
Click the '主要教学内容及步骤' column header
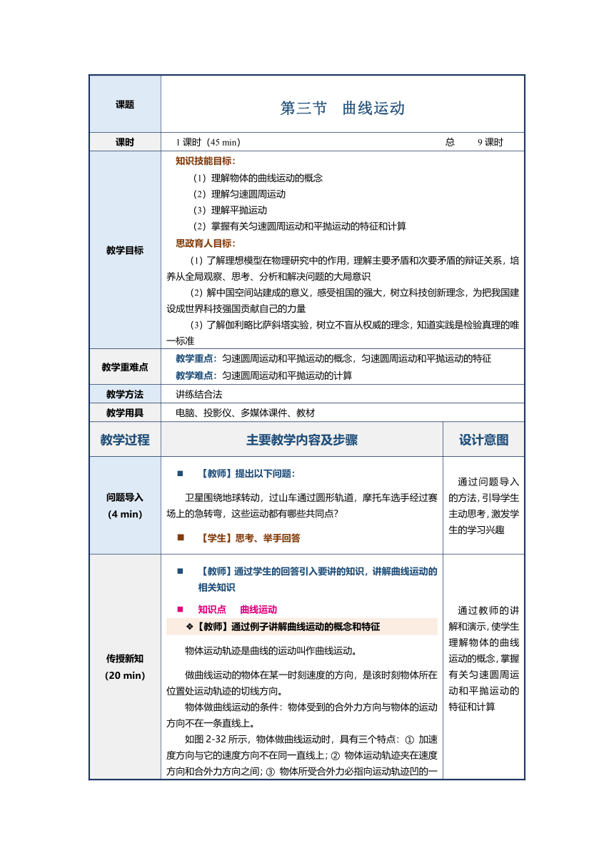302,440
